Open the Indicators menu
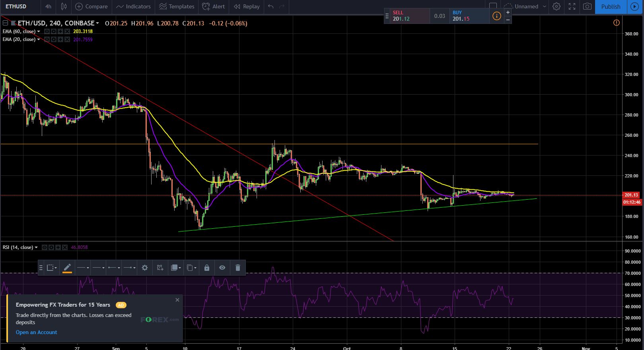Viewport: 644px width, 350px height. (x=133, y=6)
